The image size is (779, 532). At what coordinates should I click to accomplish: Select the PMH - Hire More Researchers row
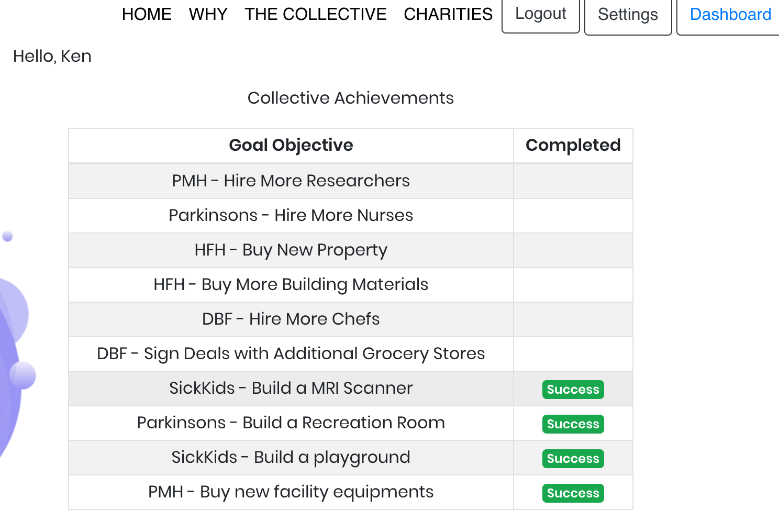coord(291,181)
